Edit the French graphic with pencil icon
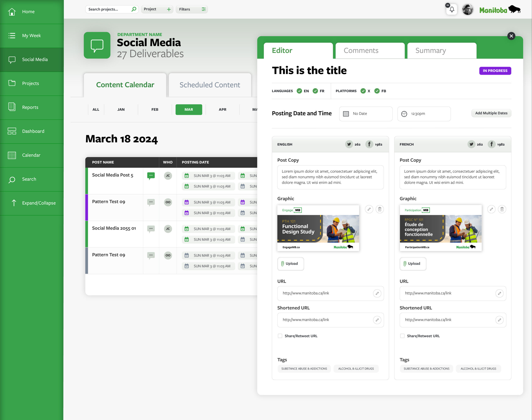This screenshot has height=420, width=532. pyautogui.click(x=491, y=209)
